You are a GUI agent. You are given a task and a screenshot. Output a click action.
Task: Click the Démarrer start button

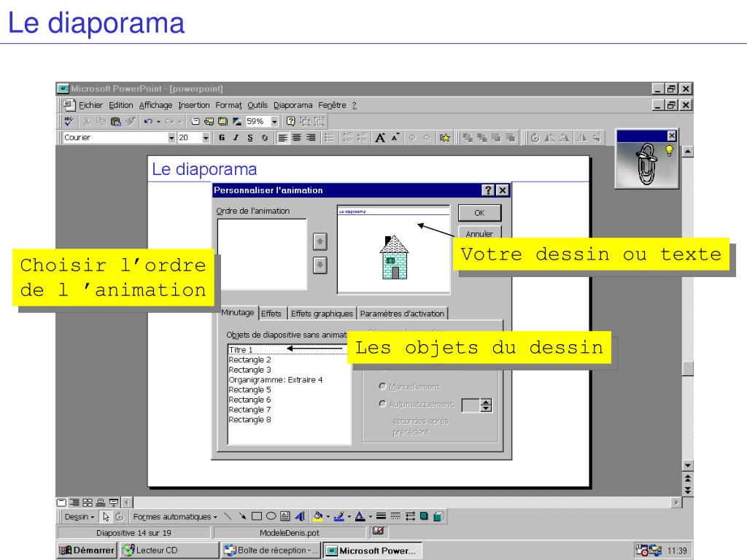click(x=86, y=550)
